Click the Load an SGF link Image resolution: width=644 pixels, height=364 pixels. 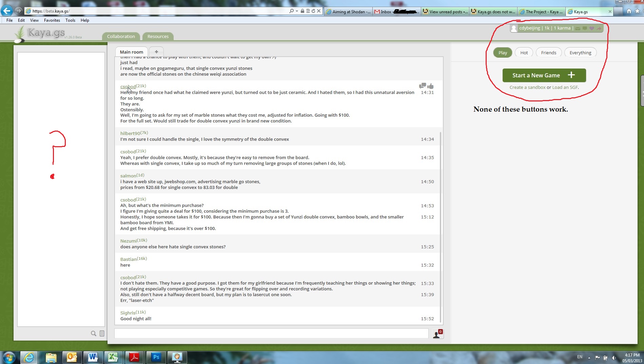point(565,87)
